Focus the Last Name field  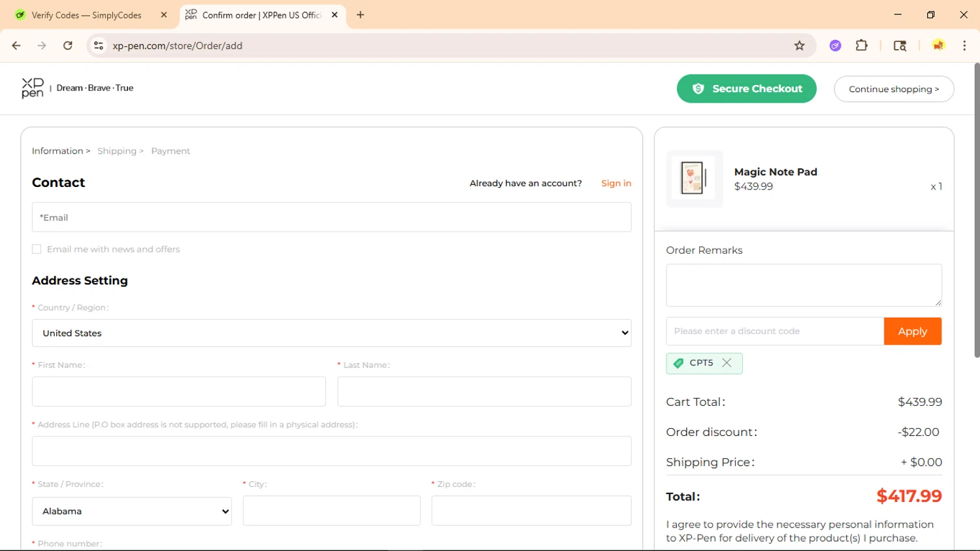[484, 392]
